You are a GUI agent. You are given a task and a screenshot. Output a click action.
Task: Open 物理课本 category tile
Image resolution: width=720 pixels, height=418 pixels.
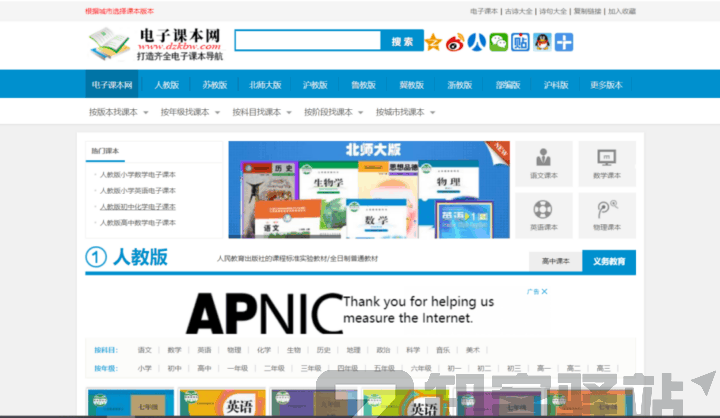click(x=607, y=215)
